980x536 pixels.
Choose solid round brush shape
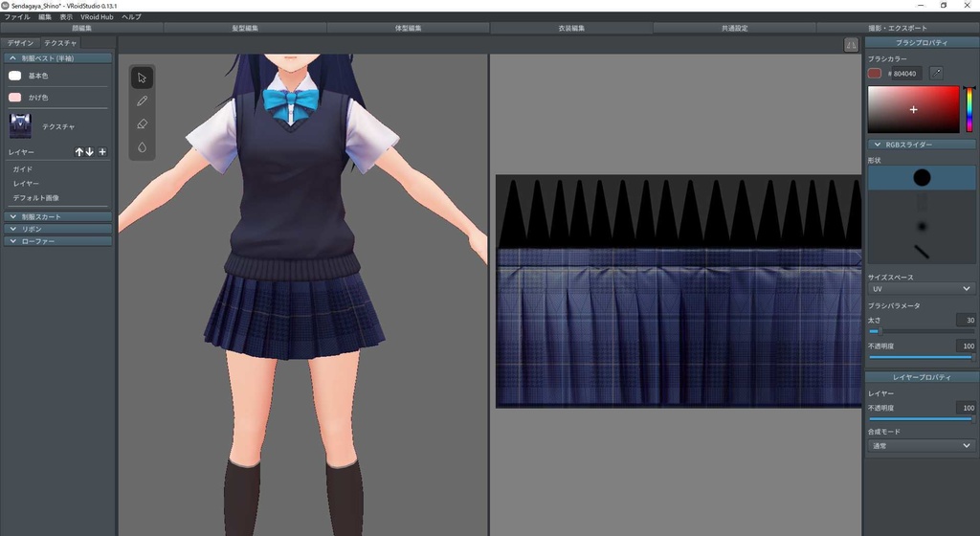(x=922, y=177)
